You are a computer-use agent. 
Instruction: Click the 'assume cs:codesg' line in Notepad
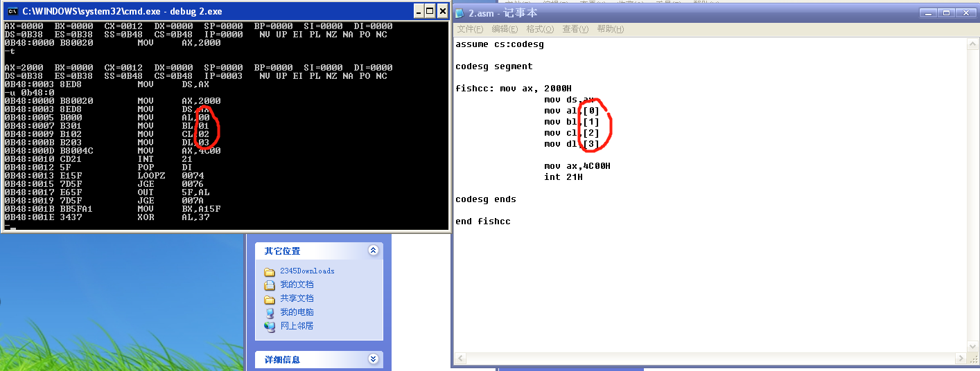tap(500, 44)
